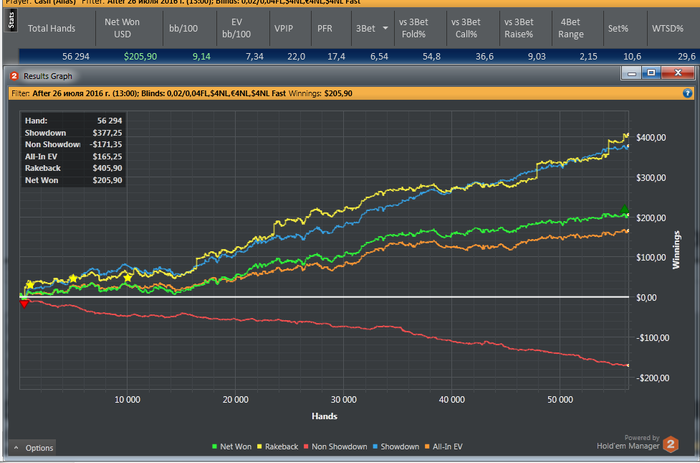
Task: Click the Rakeback $405,90 summary row
Action: pos(73,168)
